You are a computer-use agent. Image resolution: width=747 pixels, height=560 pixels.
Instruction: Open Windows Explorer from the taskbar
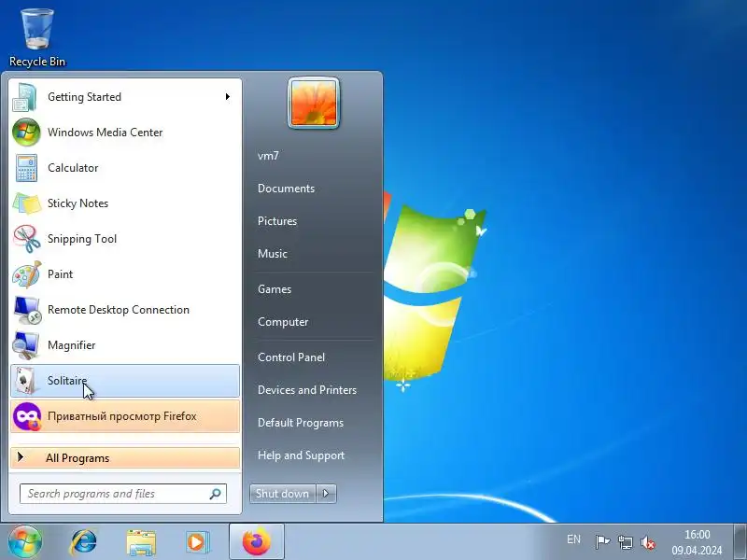click(x=141, y=542)
